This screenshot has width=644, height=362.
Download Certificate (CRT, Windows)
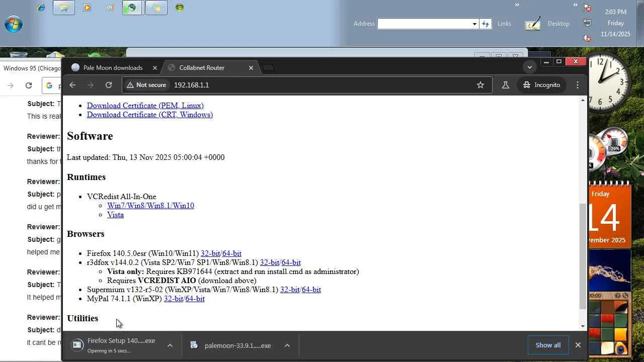[150, 115]
